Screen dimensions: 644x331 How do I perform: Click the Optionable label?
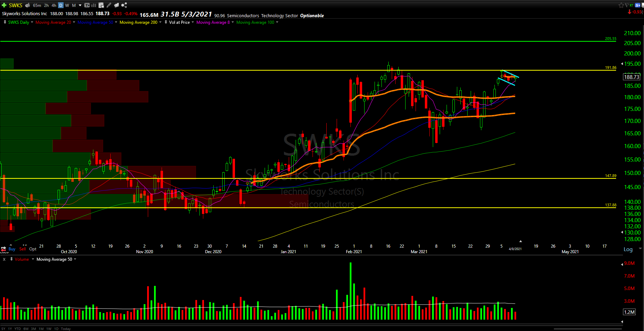point(312,15)
